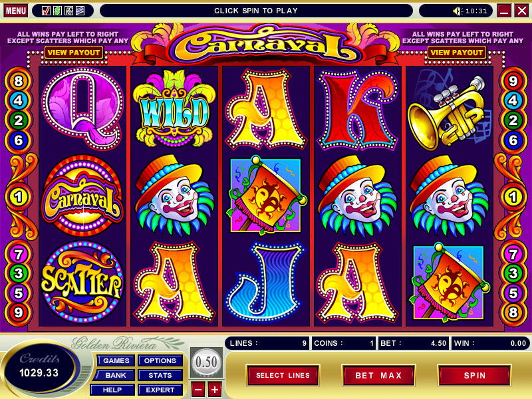Open left VIEW PAYOUT table
This screenshot has height=399, width=532.
tap(74, 53)
